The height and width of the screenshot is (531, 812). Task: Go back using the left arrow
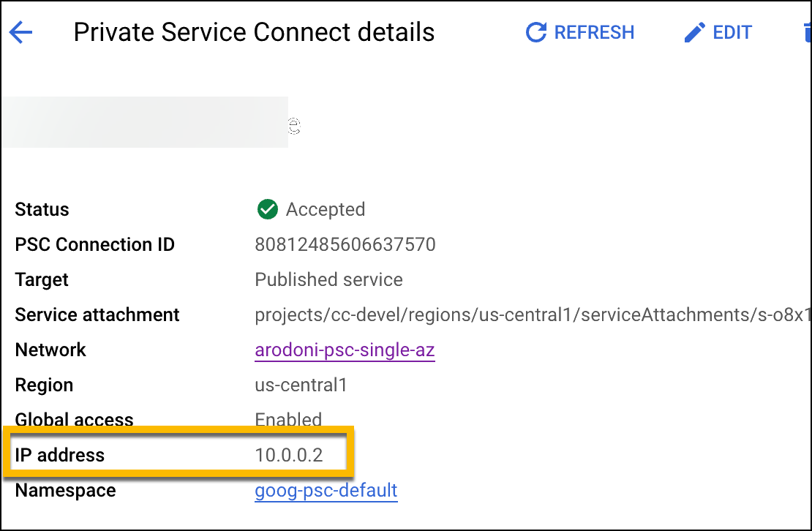point(20,32)
